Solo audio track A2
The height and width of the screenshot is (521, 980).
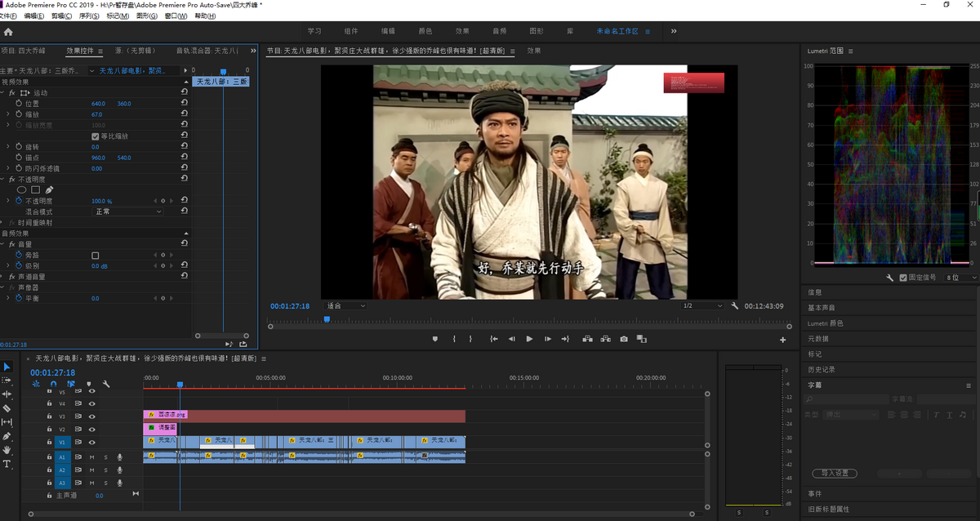pos(105,470)
